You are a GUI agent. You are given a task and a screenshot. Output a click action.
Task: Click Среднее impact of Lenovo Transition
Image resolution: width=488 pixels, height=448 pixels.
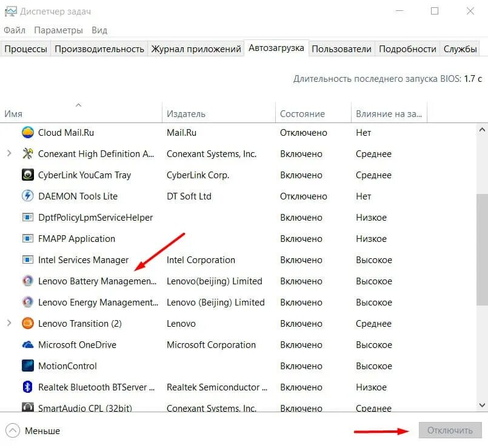coord(373,324)
